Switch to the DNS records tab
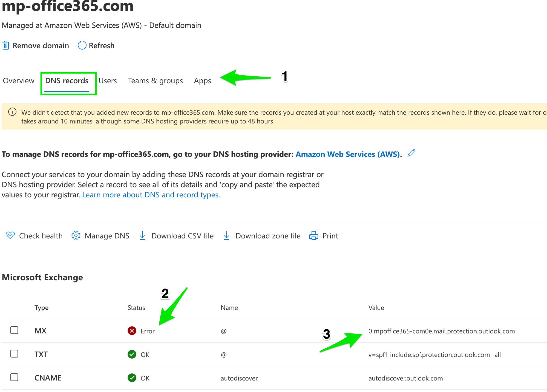 tap(67, 81)
